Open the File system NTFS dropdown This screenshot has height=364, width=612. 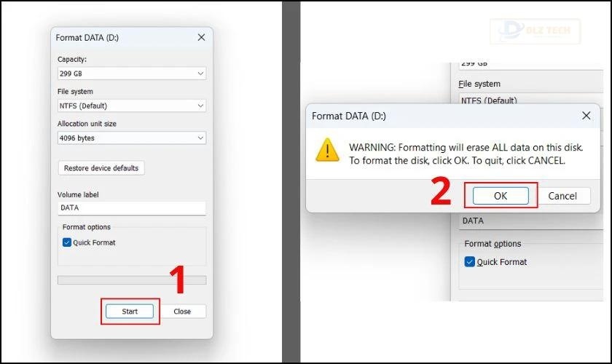(x=132, y=106)
